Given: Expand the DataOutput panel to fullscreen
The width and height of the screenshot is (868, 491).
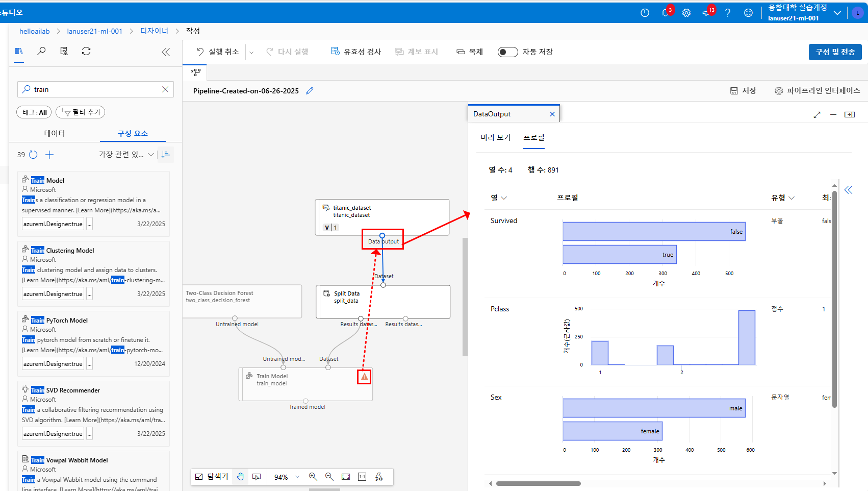Looking at the screenshot, I should [817, 115].
